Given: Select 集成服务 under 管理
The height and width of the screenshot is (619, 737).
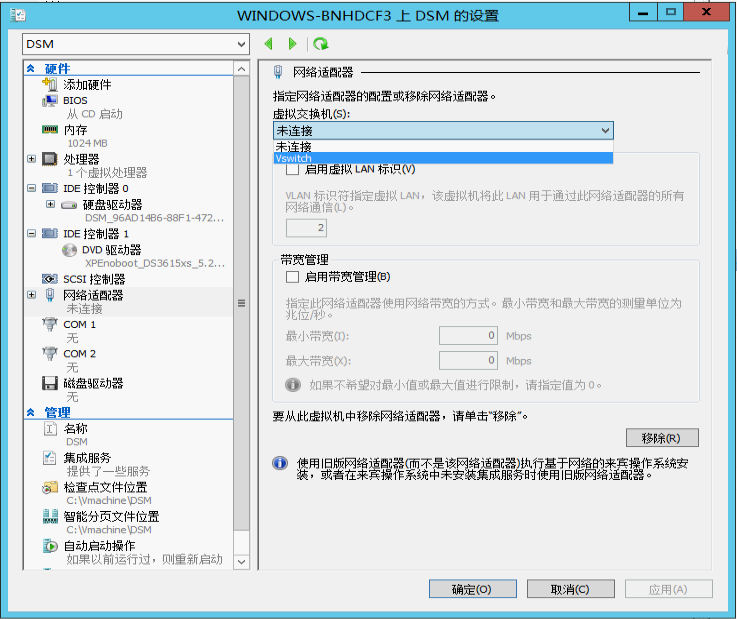Looking at the screenshot, I should (87, 458).
